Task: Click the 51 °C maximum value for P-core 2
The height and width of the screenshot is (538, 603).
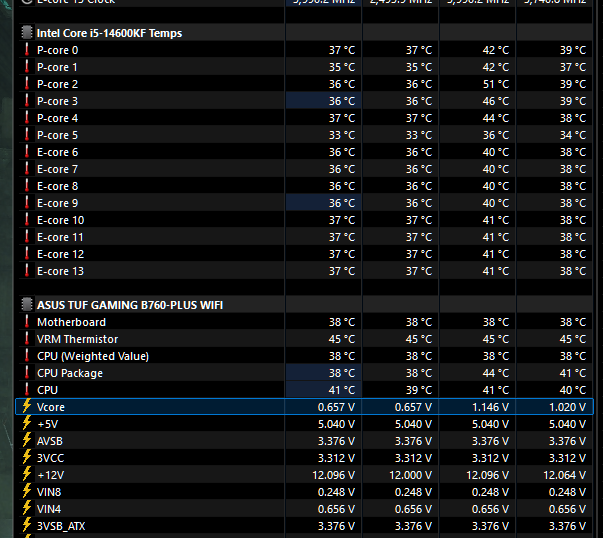Action: pyautogui.click(x=496, y=84)
